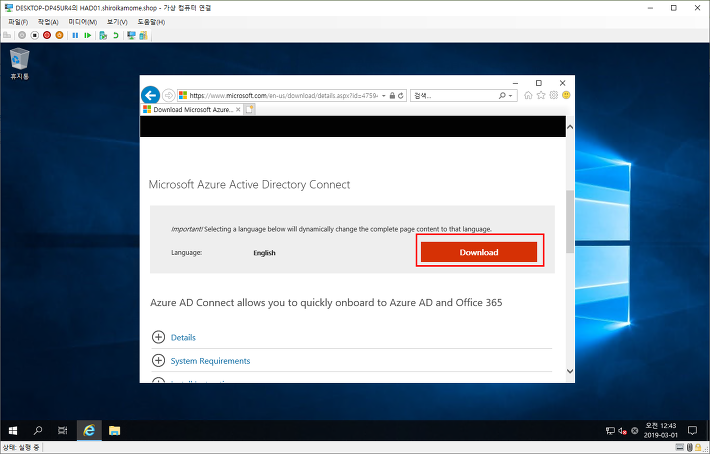Open the Windows Start button in VM

(x=13, y=430)
